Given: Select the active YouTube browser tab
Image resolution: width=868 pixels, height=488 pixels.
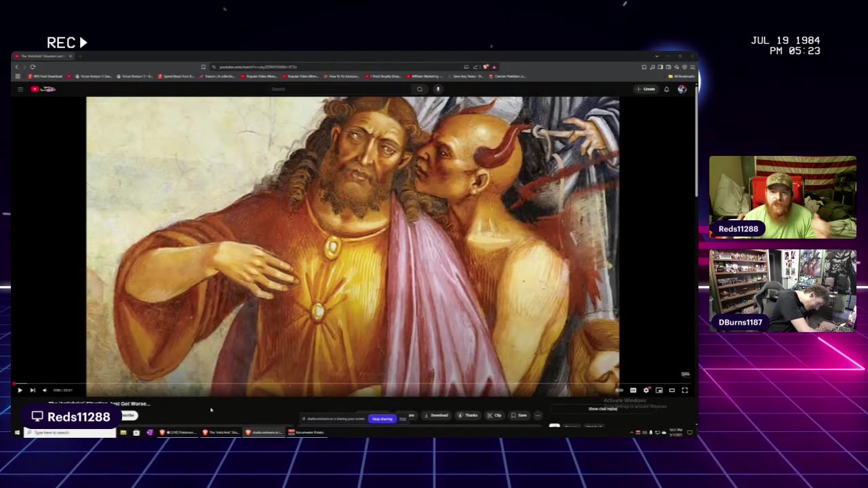Looking at the screenshot, I should [41, 56].
